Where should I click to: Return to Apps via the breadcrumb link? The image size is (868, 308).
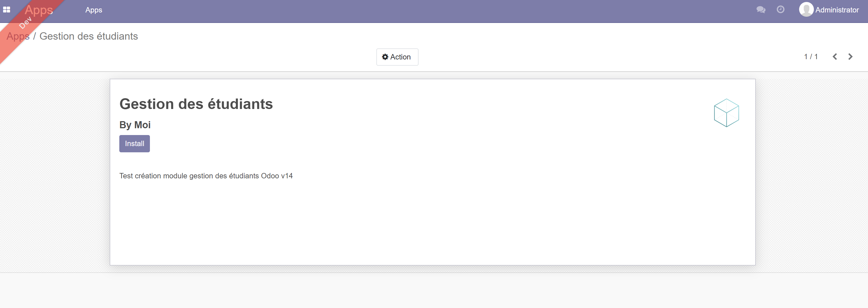point(18,36)
